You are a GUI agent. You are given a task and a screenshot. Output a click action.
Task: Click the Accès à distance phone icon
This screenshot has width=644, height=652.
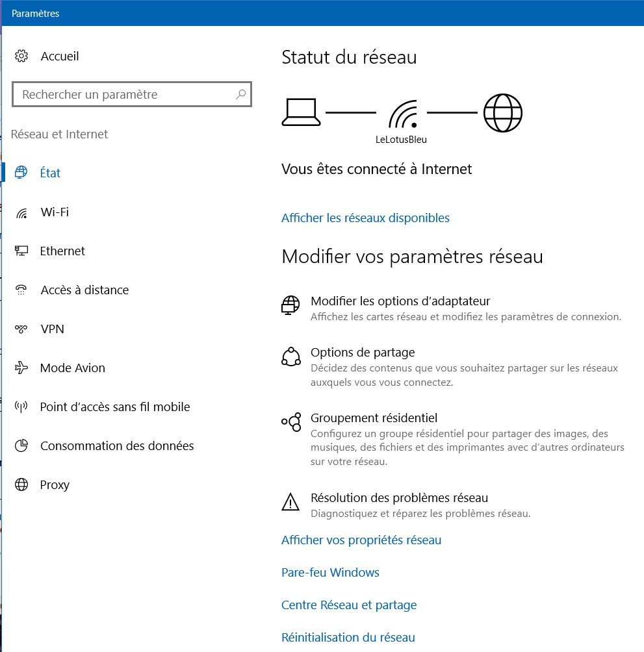[x=21, y=290]
